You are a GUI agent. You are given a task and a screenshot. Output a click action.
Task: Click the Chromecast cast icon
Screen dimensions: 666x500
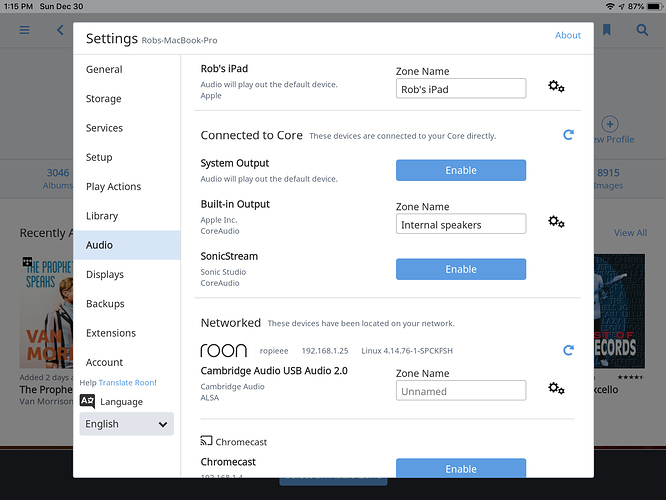pos(206,441)
